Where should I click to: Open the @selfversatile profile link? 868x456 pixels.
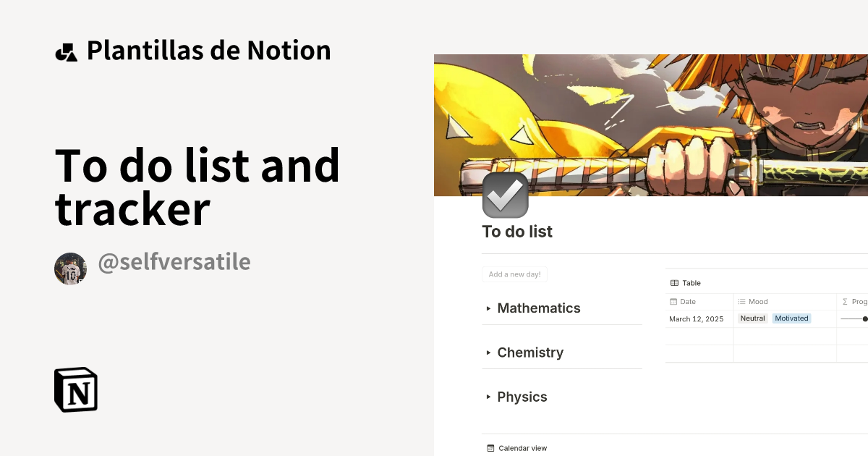(174, 262)
